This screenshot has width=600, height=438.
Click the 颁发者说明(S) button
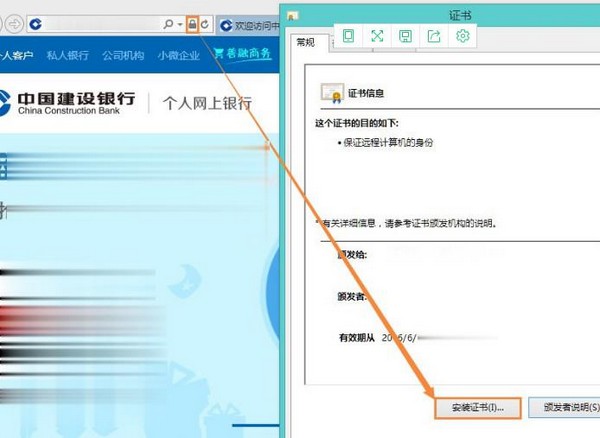pos(564,408)
